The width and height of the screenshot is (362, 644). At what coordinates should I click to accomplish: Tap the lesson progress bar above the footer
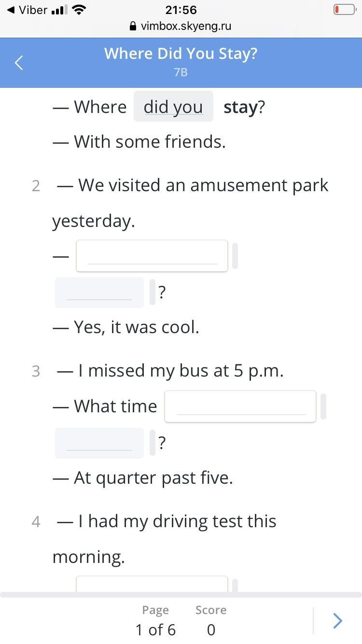point(181,595)
